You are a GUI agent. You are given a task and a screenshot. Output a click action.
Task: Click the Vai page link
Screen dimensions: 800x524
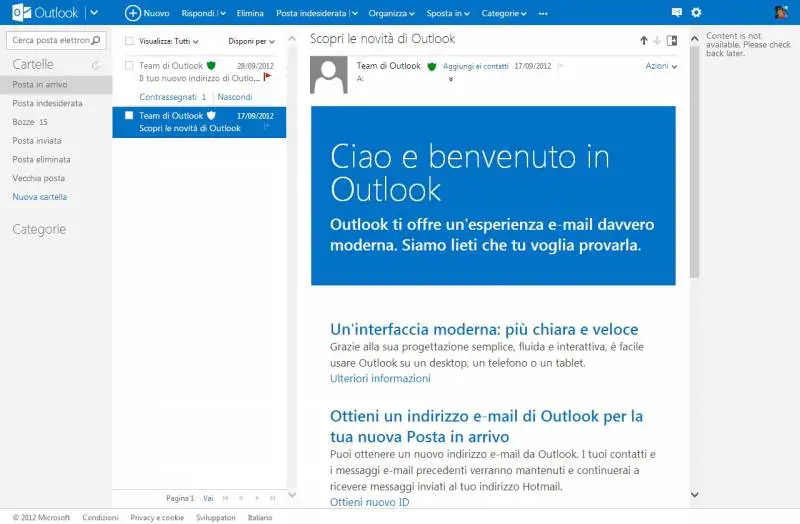coord(208,498)
